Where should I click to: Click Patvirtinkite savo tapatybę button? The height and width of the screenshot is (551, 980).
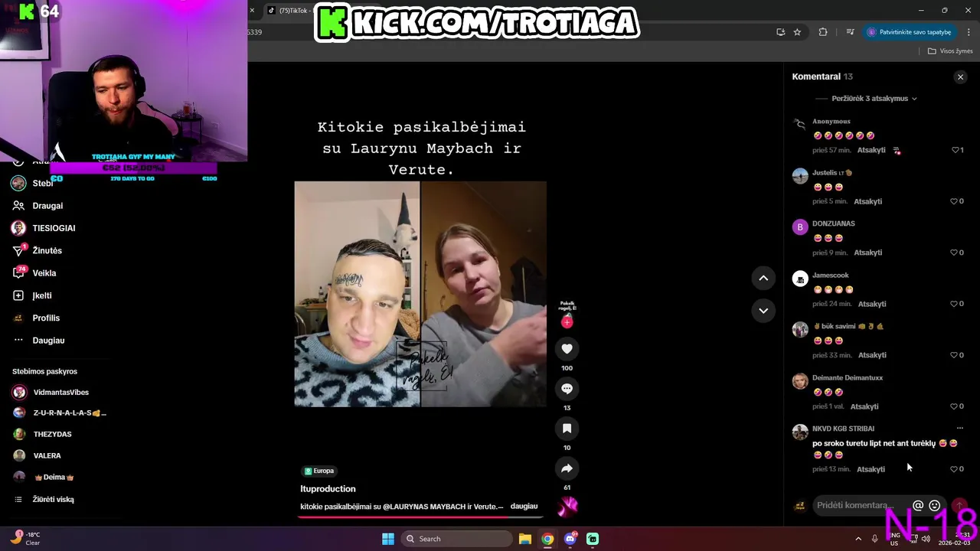pos(910,32)
